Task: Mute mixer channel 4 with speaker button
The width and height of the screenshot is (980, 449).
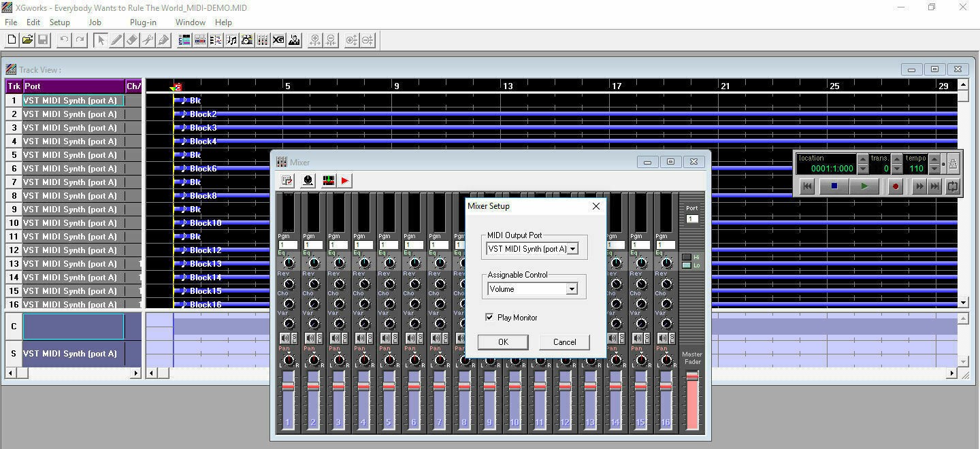Action: (360, 338)
